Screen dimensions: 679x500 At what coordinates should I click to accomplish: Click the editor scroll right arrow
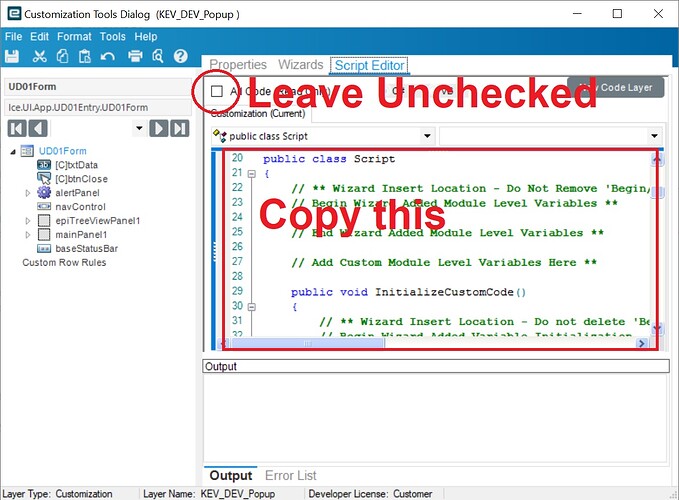[641, 344]
